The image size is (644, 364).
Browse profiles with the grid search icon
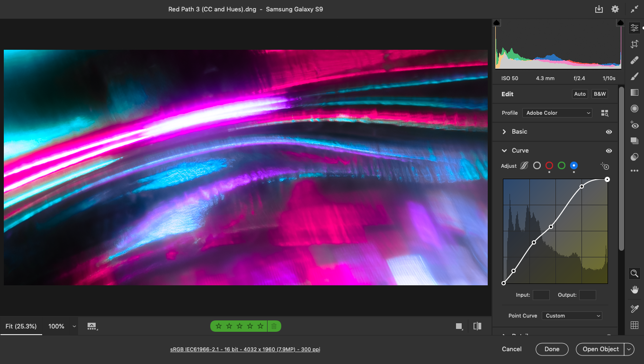point(605,113)
